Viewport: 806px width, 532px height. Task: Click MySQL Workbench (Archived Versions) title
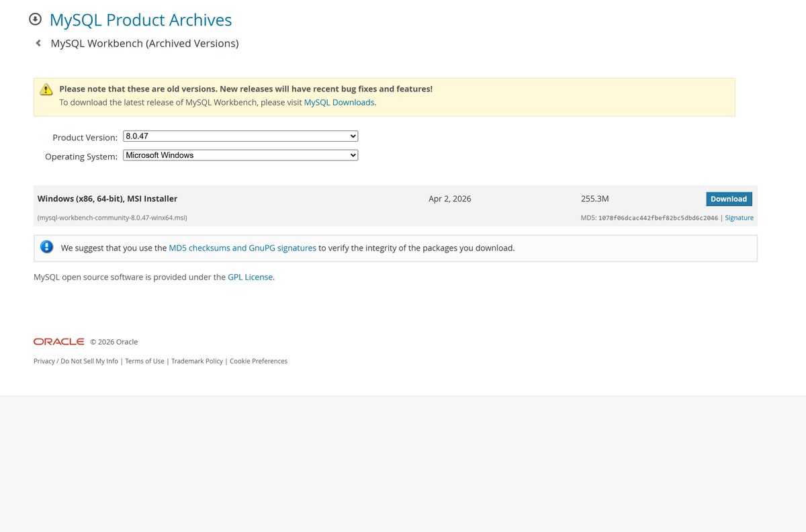click(145, 43)
